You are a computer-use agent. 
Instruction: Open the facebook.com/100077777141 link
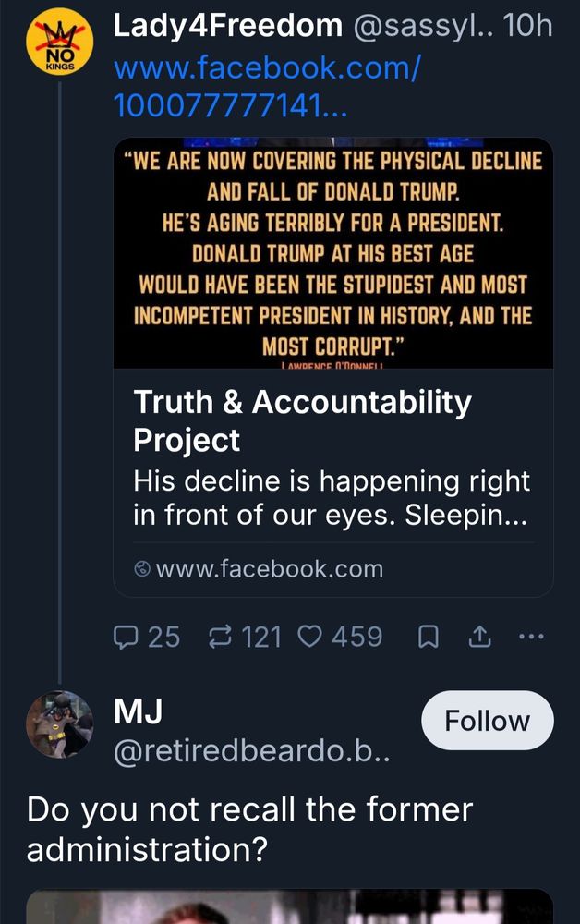(x=267, y=87)
